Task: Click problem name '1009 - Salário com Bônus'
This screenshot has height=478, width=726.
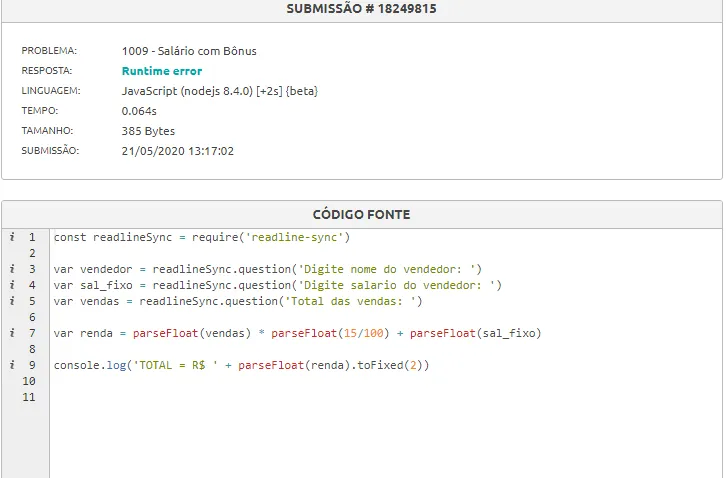Action: (189, 51)
